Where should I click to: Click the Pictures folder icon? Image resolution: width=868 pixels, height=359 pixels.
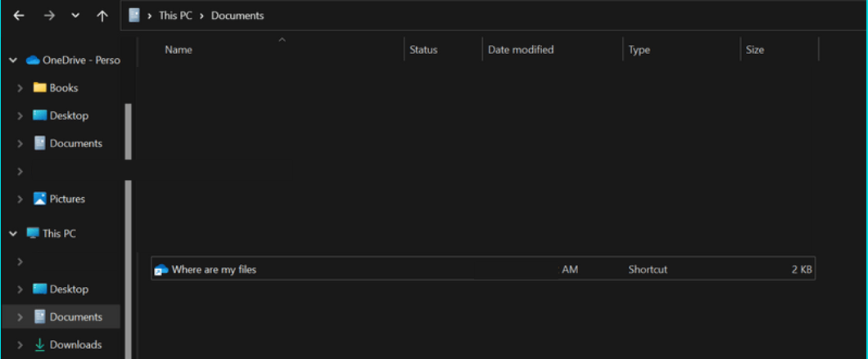(x=39, y=199)
